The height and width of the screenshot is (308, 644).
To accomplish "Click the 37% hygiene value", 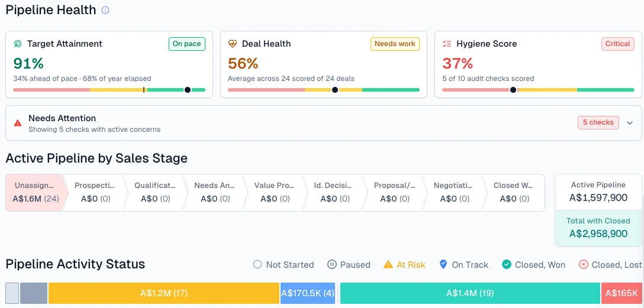I will [458, 64].
